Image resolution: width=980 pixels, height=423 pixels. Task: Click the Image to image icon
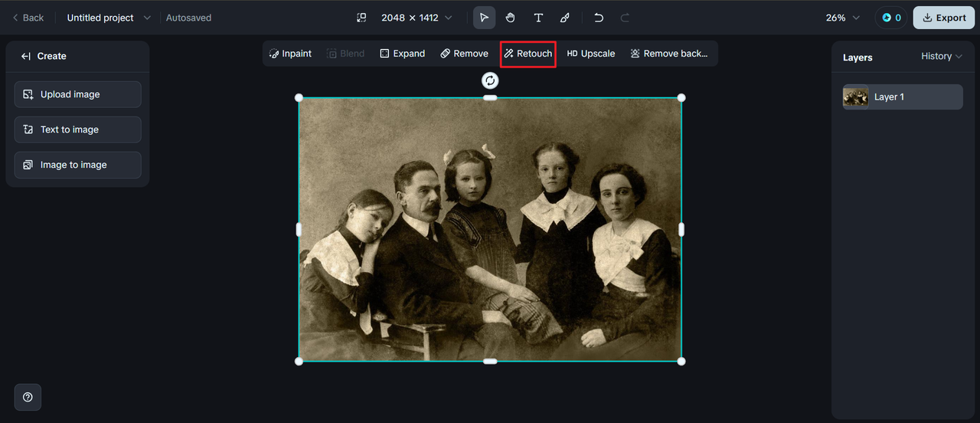point(28,165)
